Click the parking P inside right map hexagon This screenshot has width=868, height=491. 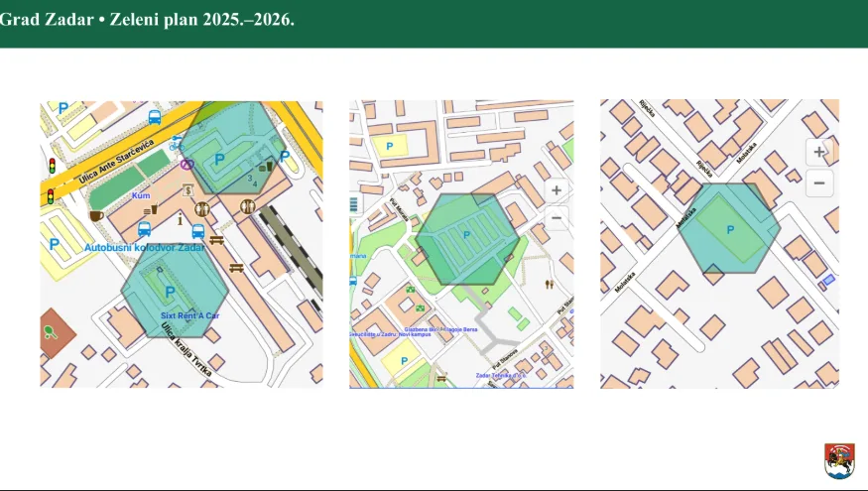click(731, 230)
